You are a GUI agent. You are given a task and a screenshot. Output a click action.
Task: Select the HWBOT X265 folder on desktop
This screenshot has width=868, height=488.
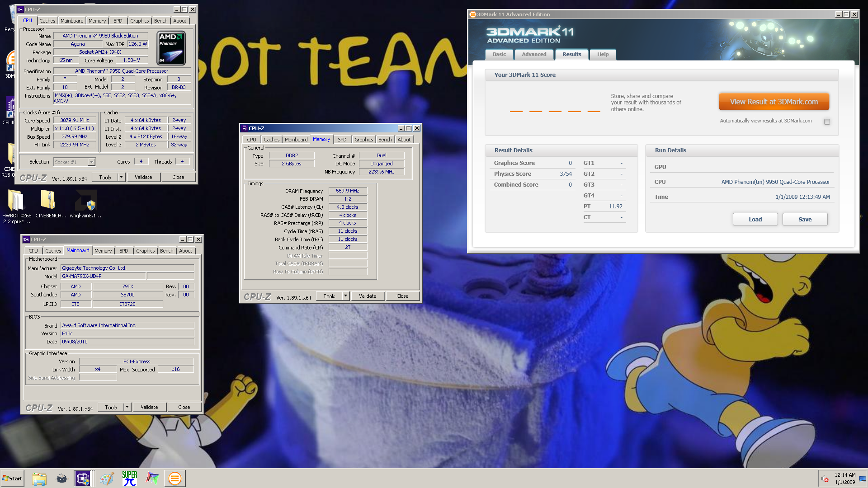[16, 206]
